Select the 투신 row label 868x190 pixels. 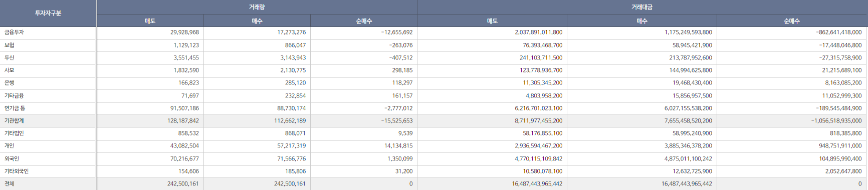click(9, 57)
